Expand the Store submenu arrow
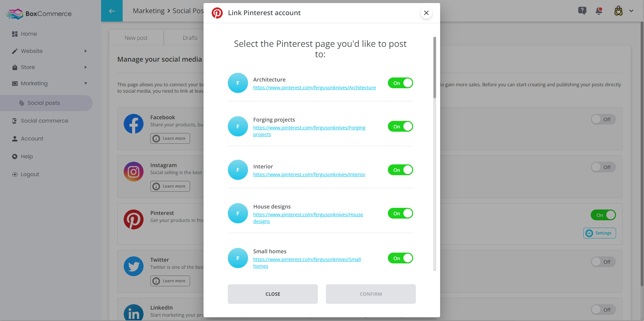644x321 pixels. click(86, 67)
